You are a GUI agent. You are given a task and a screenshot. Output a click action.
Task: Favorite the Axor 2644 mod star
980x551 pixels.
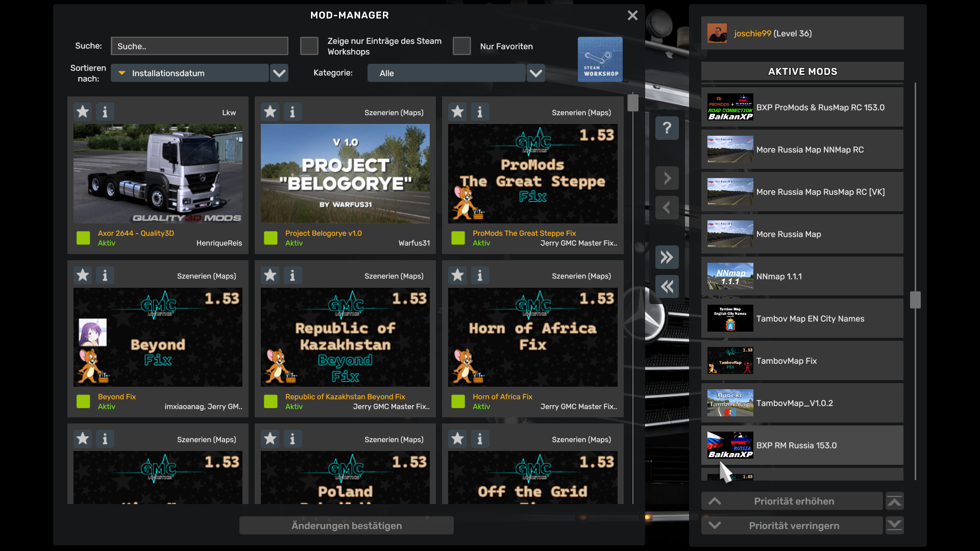coord(83,112)
